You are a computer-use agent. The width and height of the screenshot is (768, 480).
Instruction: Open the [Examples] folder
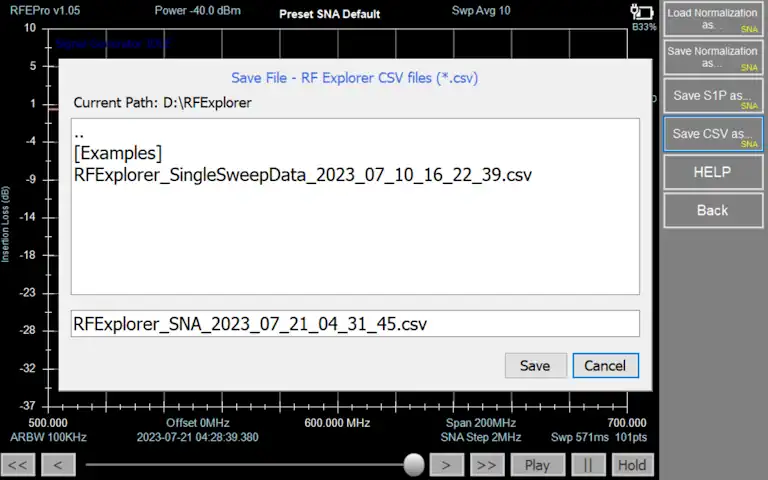click(x=118, y=153)
